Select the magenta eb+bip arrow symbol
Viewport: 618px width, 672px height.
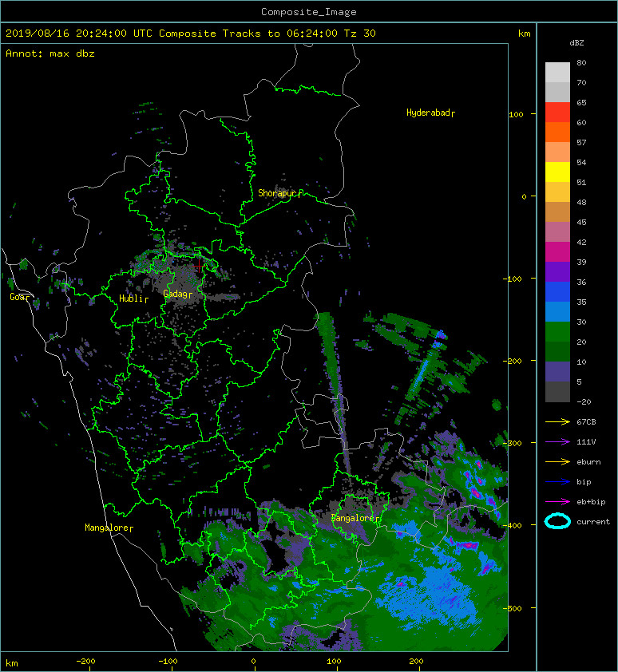click(557, 502)
